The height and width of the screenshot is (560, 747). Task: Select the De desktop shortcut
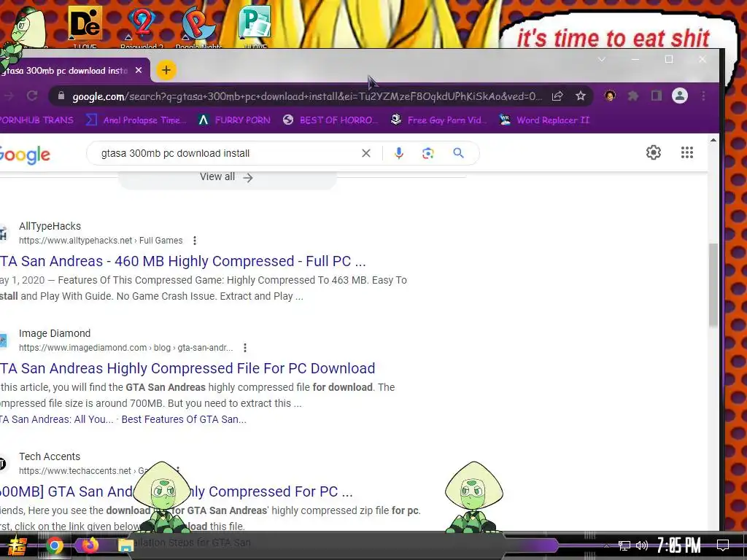(85, 27)
